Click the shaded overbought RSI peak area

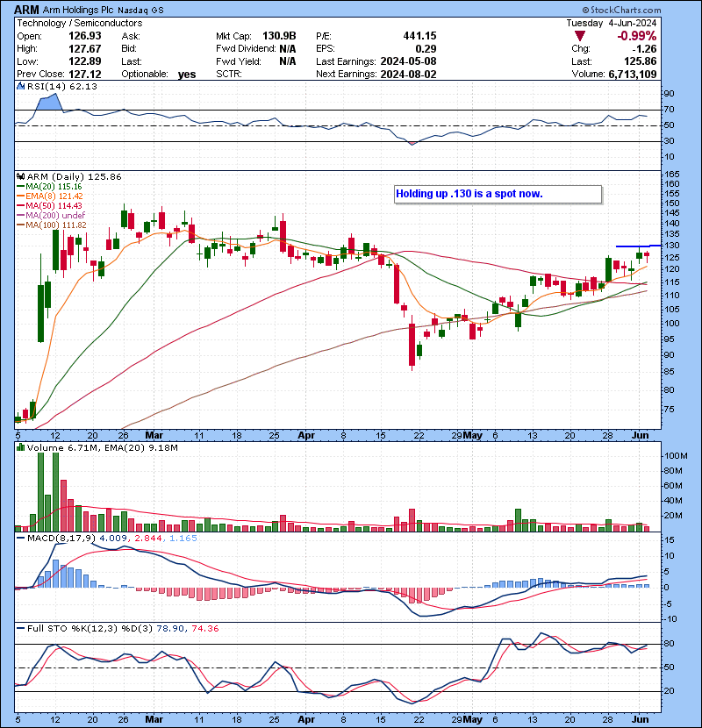point(50,103)
